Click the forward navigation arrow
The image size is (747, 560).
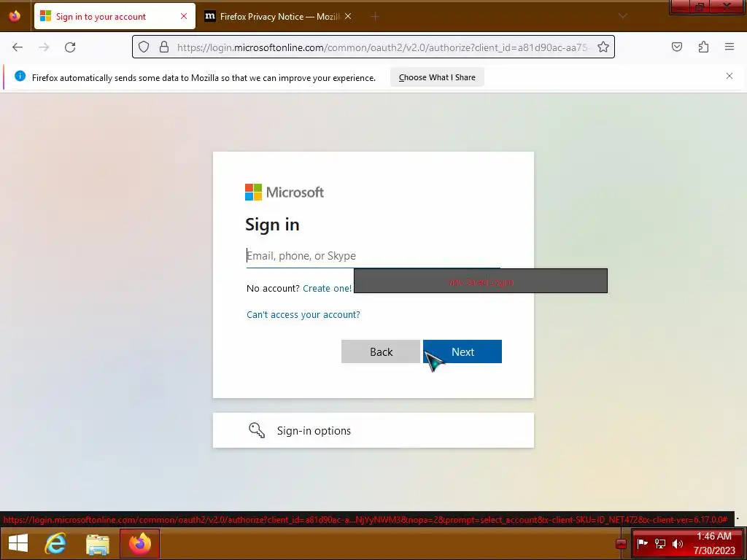pyautogui.click(x=44, y=47)
